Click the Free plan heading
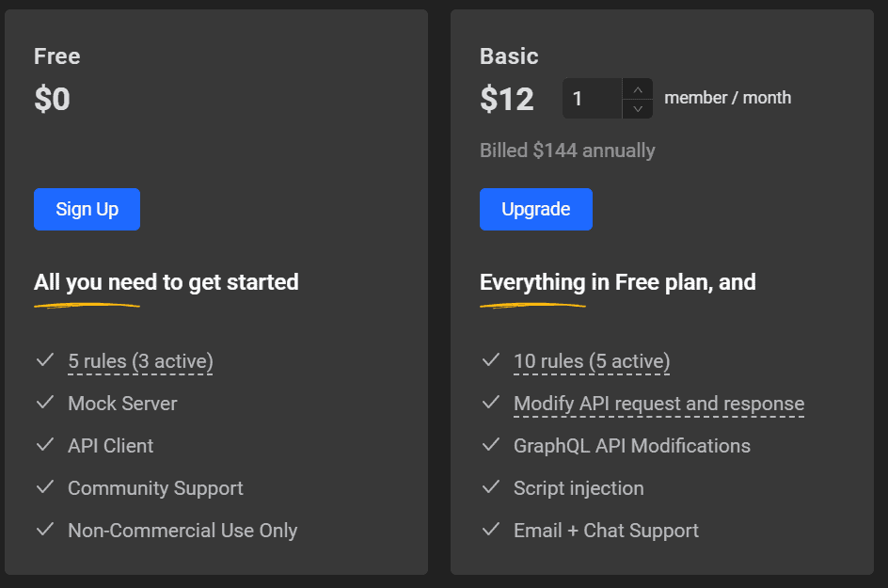Screen dimensions: 888x588 (56, 56)
